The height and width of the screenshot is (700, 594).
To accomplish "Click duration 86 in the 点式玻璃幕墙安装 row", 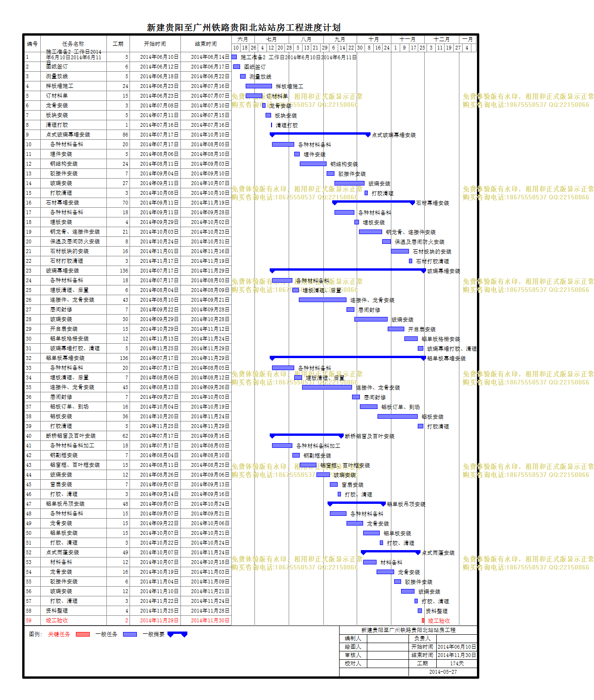I will 125,135.
